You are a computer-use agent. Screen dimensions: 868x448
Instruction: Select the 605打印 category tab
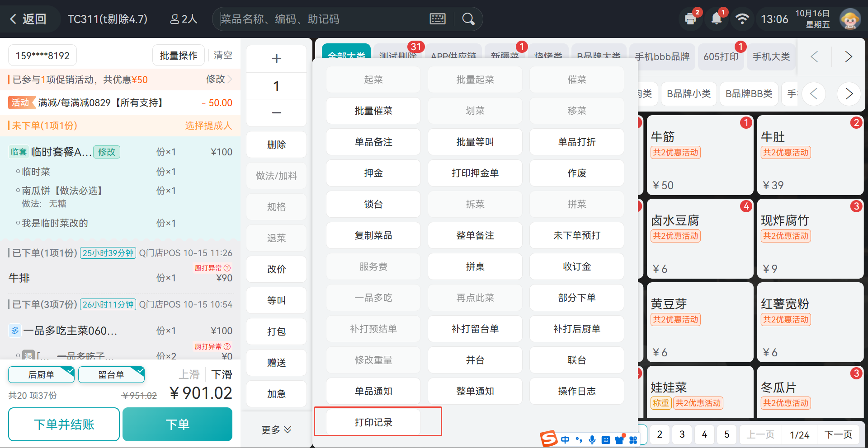(721, 56)
